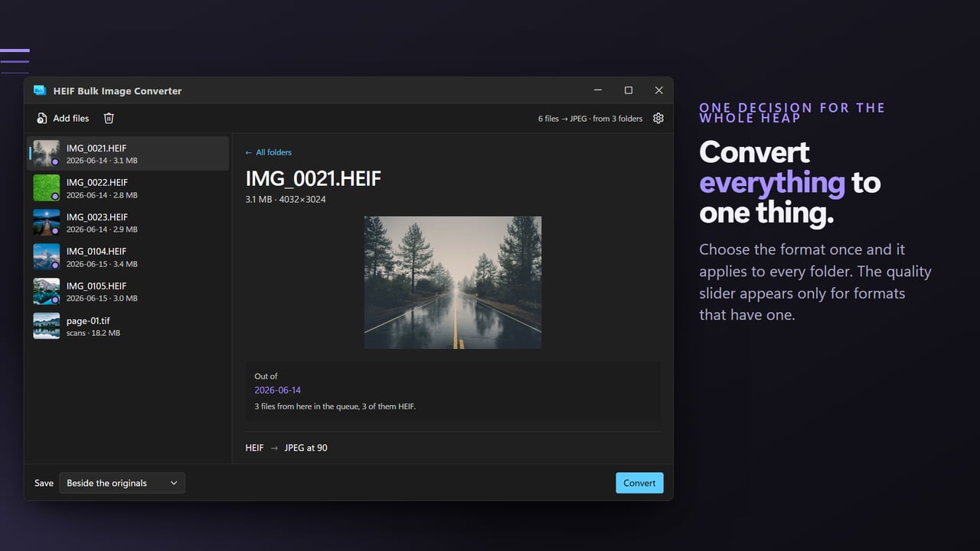Click the page-01.tif file name
The image size is (980, 551).
[88, 321]
